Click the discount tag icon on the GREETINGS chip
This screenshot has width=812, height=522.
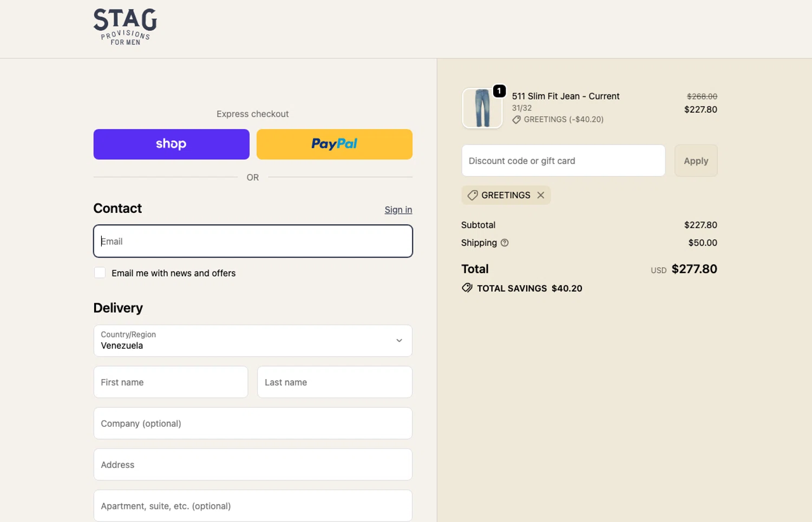(x=473, y=195)
